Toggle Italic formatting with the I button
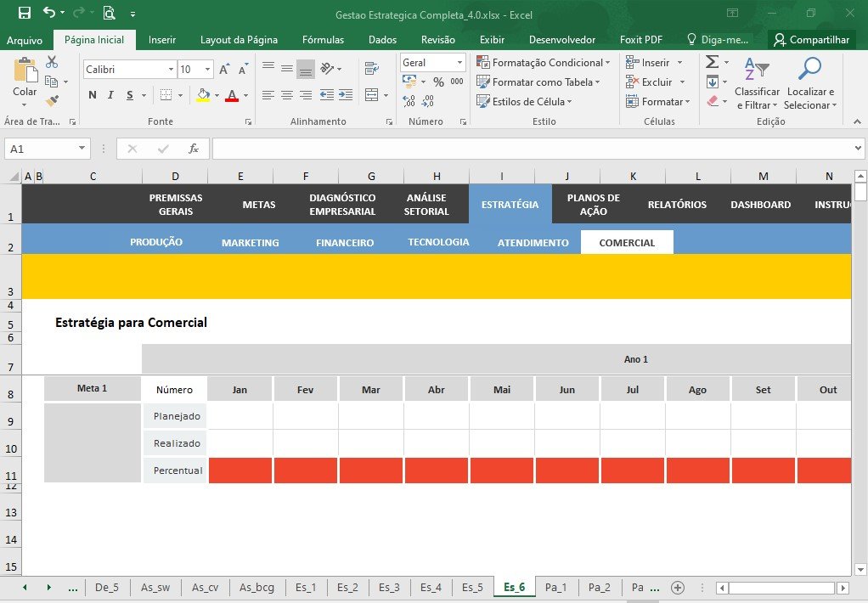The height and width of the screenshot is (603, 868). pos(110,94)
